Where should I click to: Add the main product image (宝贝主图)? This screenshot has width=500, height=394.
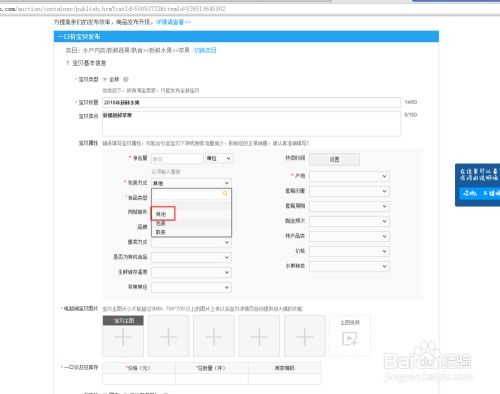pos(123,336)
